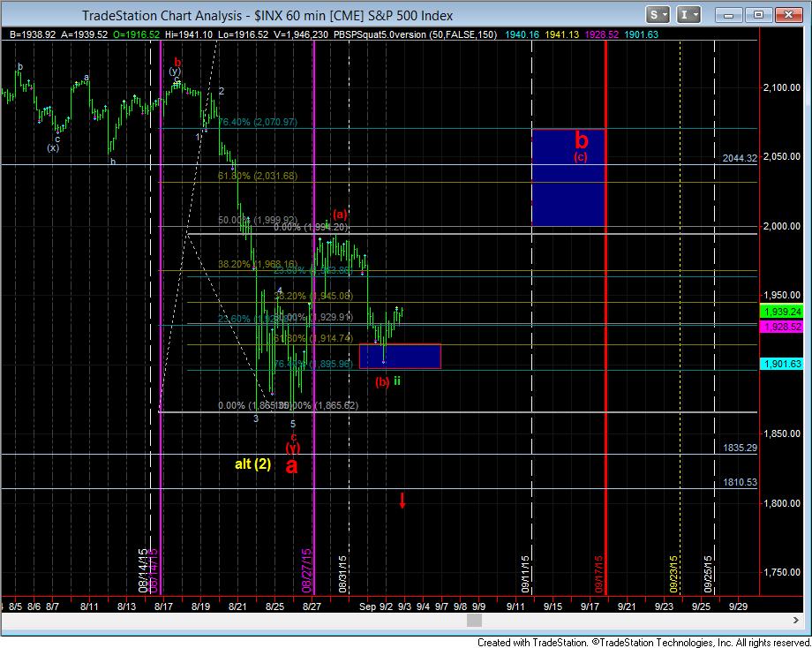Open the S symbol linking dropdown
The image size is (812, 648).
(x=658, y=15)
